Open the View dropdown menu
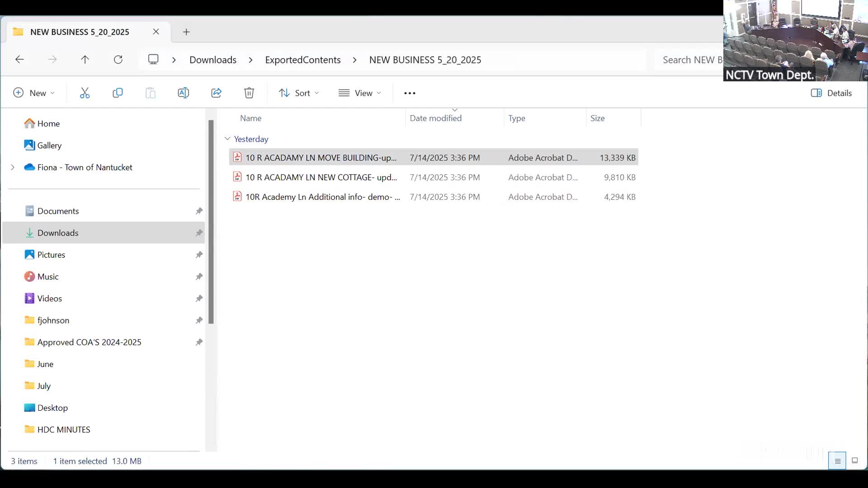Viewport: 868px width, 488px height. (x=360, y=93)
